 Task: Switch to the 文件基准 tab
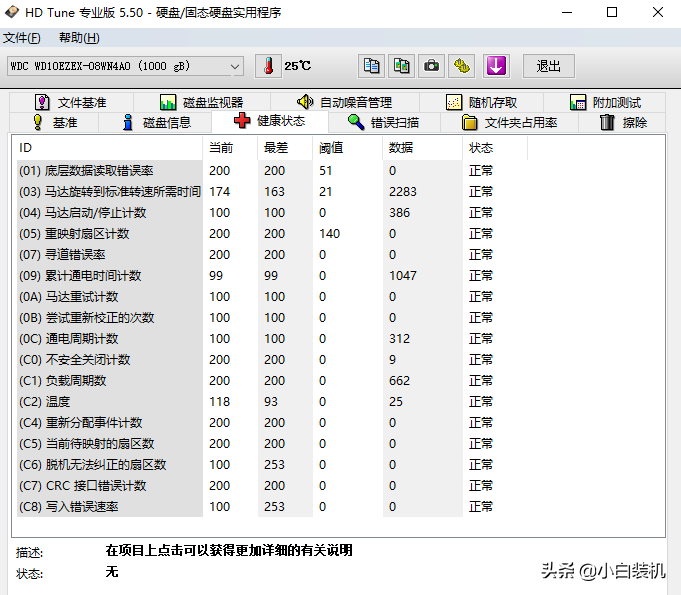71,102
